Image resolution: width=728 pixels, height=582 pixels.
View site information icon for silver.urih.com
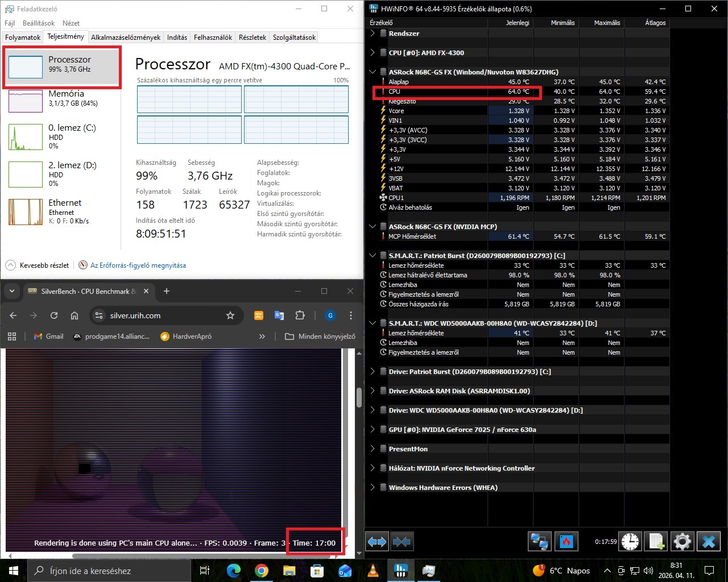(99, 315)
